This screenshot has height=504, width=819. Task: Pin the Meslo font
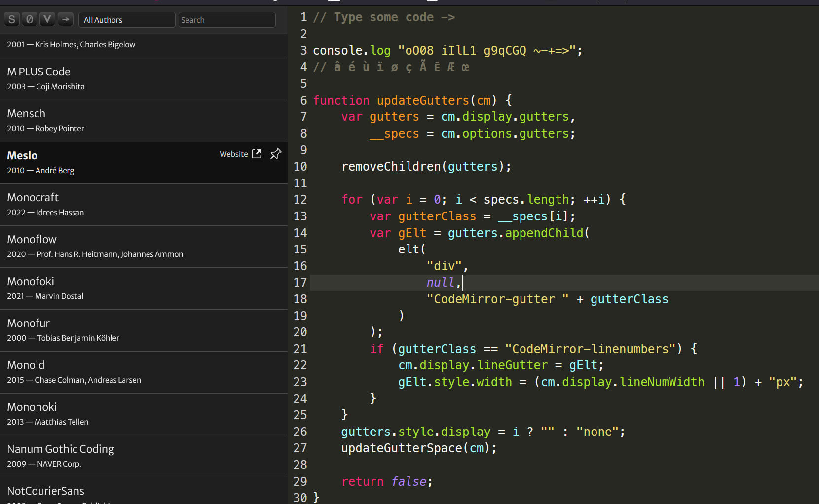(276, 154)
